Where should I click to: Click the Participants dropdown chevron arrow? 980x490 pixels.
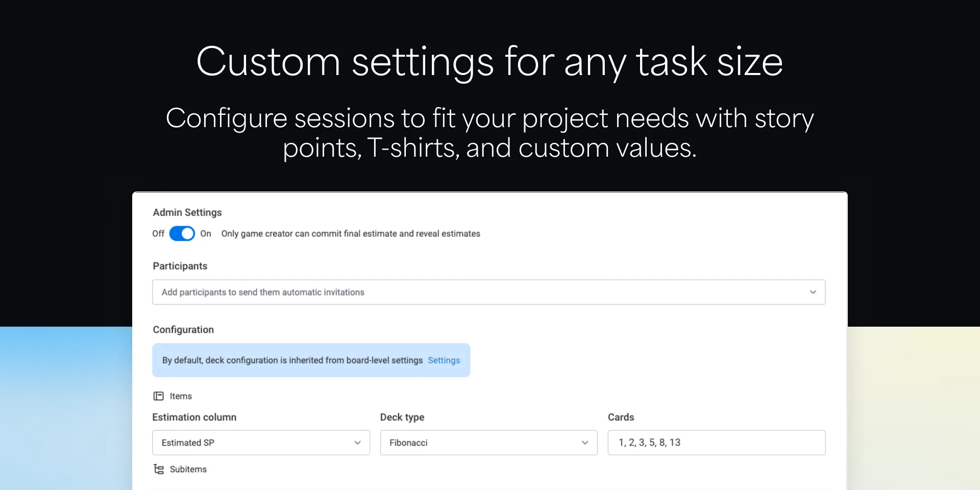click(x=813, y=292)
